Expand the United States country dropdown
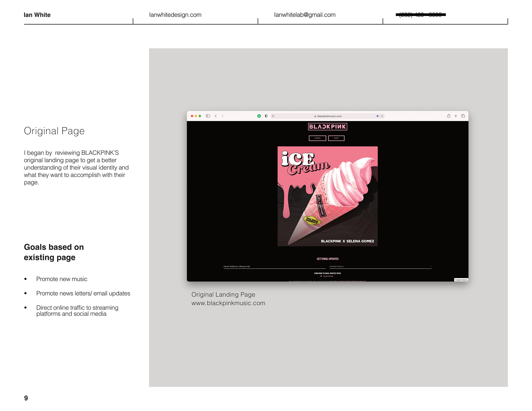This screenshot has width=532, height=411. (x=380, y=267)
